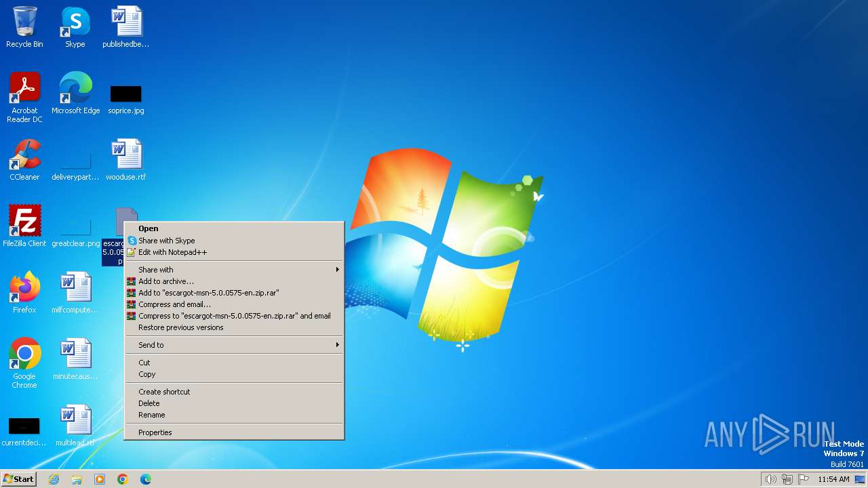Viewport: 868px width, 488px height.
Task: Choose Compress to "escargot-msn-5.0.0575-en.zip.rar" and email
Action: 235,316
